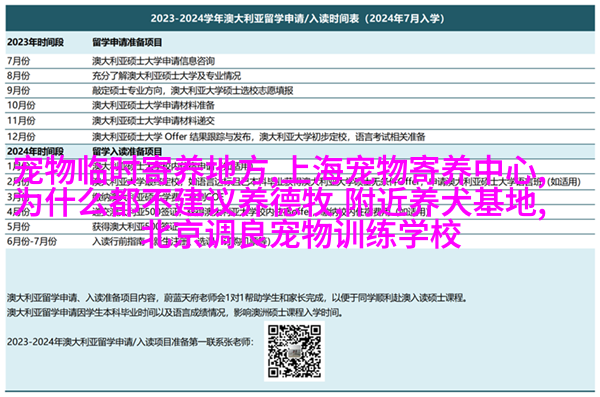Click the 11月份 row label
This screenshot has height=397, width=600.
coord(21,121)
